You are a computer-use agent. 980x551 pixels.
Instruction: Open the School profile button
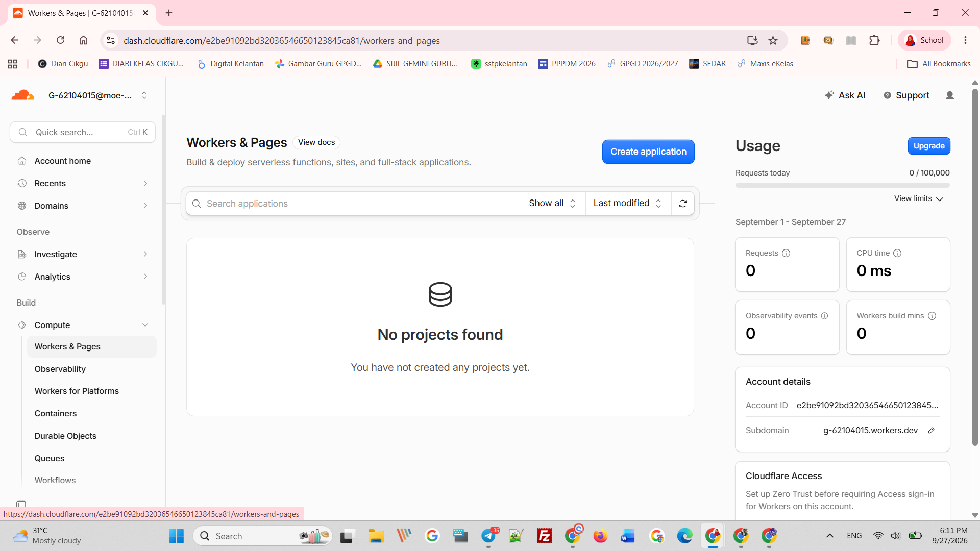(924, 40)
